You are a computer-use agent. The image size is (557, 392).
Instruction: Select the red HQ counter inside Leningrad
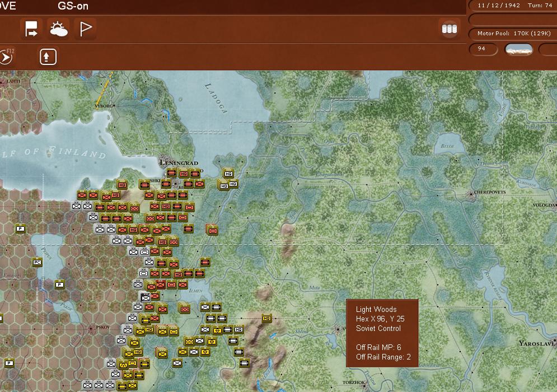(x=183, y=174)
